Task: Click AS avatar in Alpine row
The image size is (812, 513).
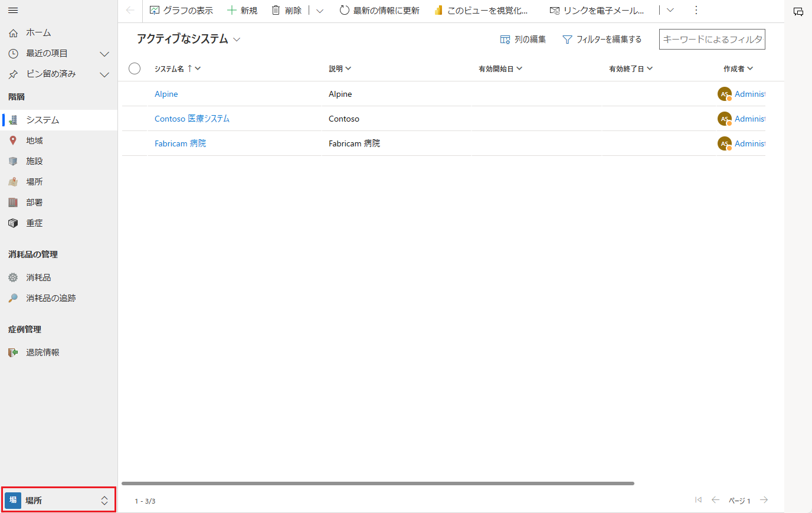Action: tap(725, 94)
